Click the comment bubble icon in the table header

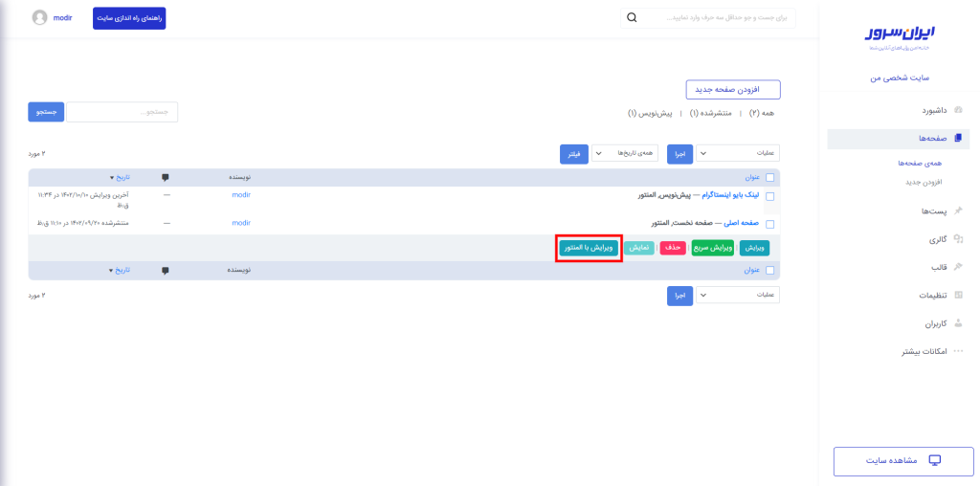(166, 177)
